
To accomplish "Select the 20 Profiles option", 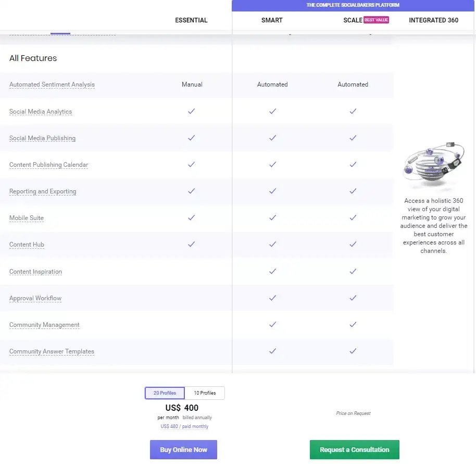I will (x=165, y=393).
